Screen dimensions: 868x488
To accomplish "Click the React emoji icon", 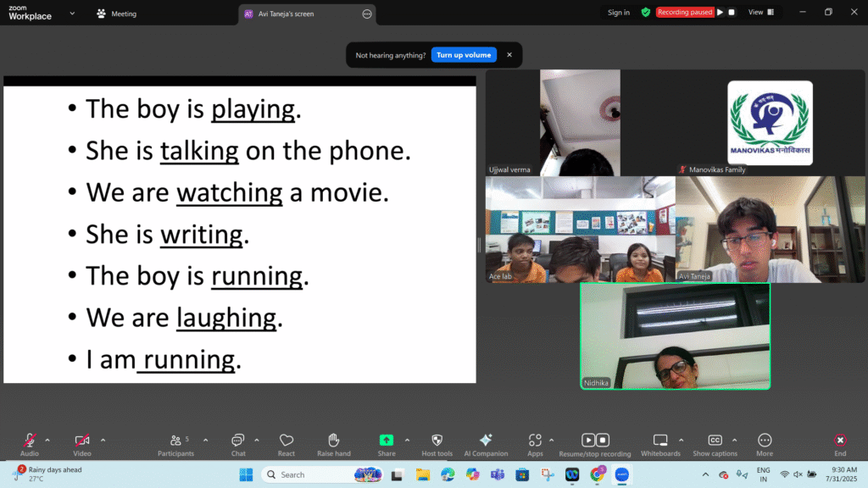I will point(287,441).
